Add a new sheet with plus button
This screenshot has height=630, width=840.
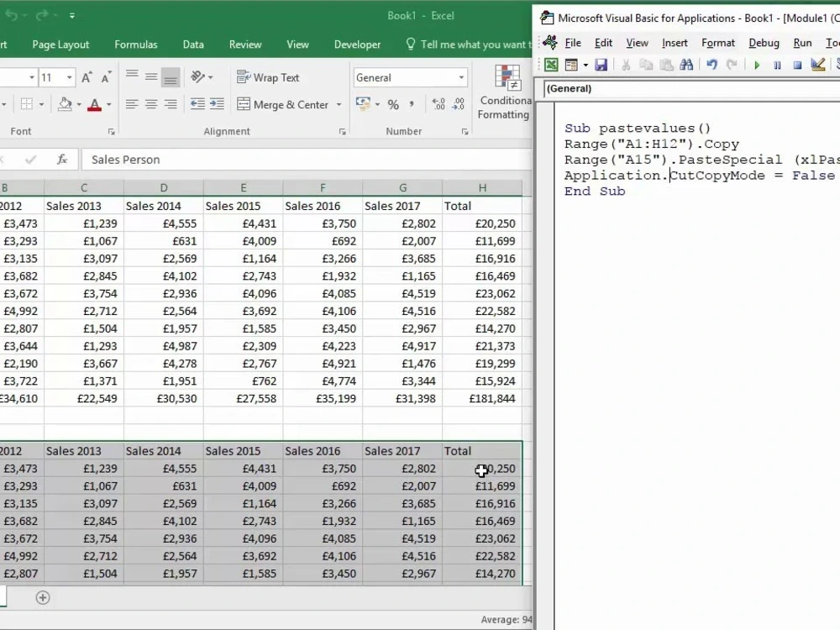43,597
